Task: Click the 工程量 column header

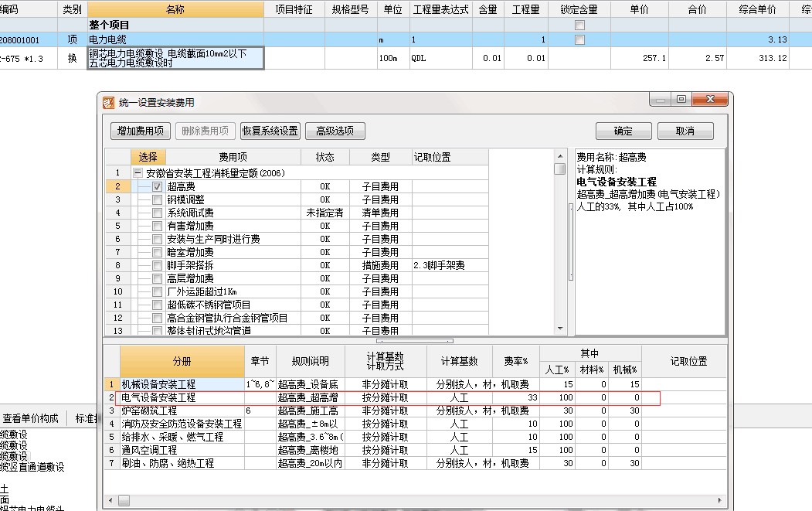Action: click(526, 9)
